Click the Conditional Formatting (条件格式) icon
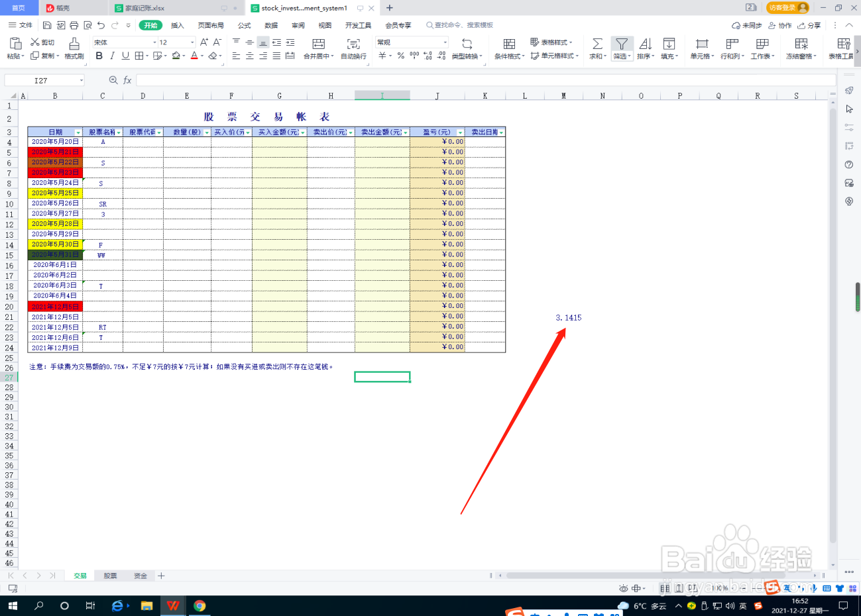Viewport: 861px width, 616px height. [x=509, y=44]
